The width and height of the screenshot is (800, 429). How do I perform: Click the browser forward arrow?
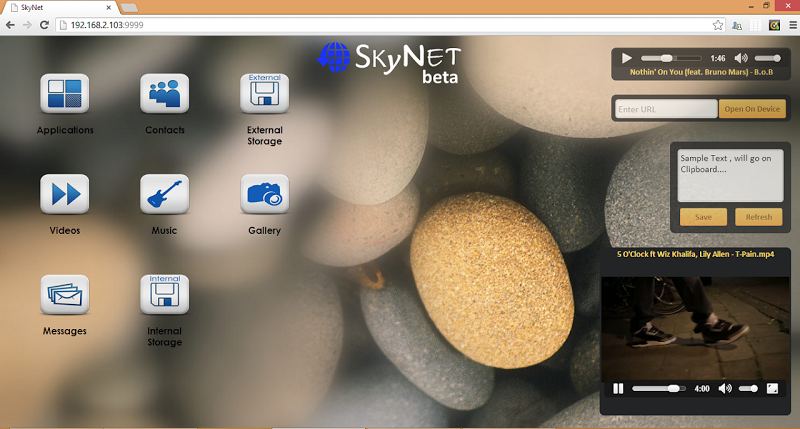coord(27,25)
